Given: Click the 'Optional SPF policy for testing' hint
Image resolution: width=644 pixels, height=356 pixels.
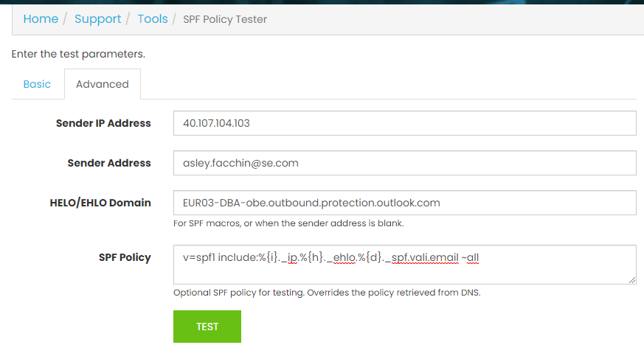Looking at the screenshot, I should pyautogui.click(x=326, y=293).
